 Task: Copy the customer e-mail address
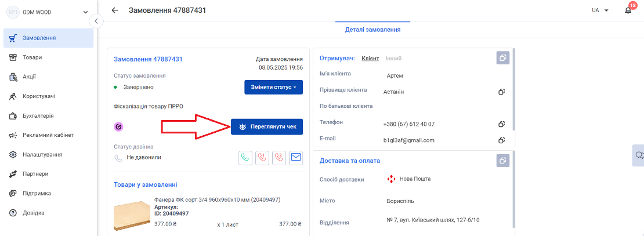click(x=501, y=140)
